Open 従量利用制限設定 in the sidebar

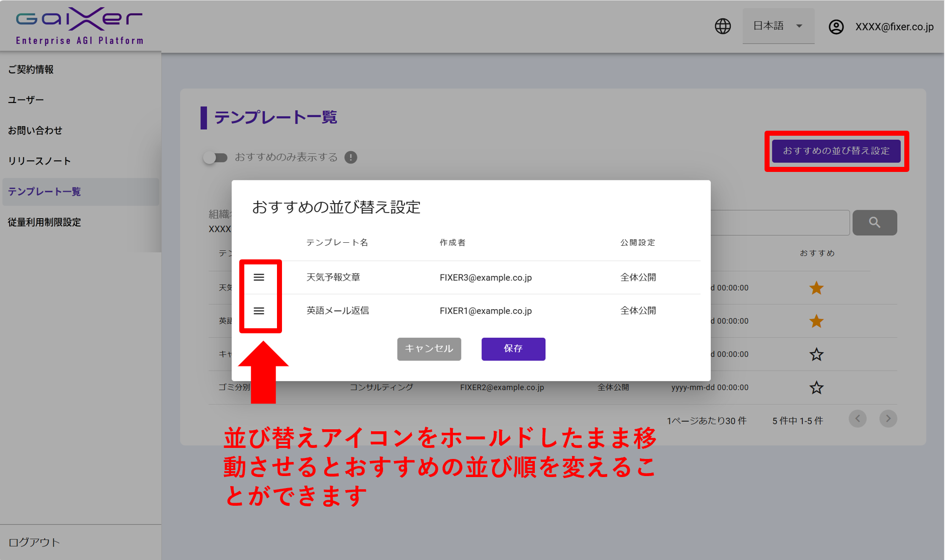44,222
